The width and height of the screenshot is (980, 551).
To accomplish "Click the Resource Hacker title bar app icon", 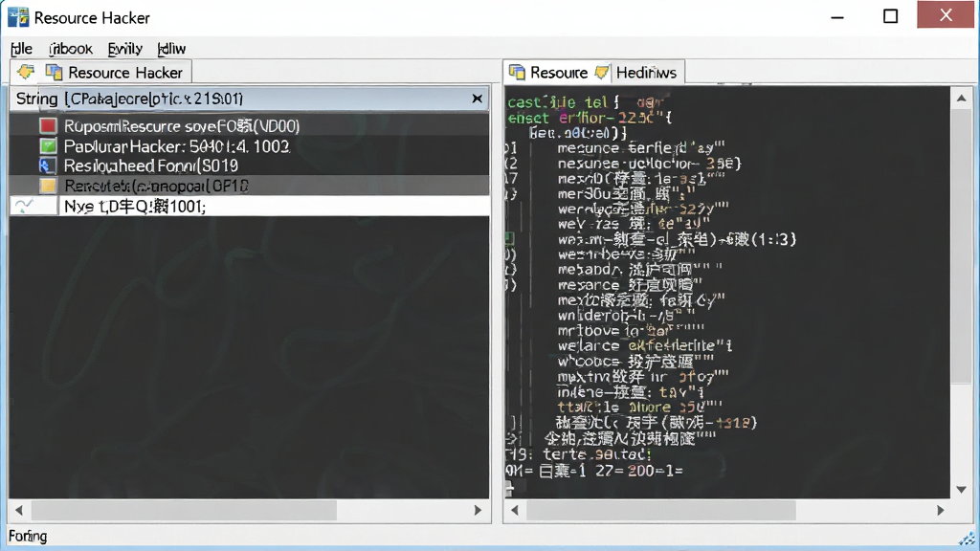I will [x=18, y=17].
